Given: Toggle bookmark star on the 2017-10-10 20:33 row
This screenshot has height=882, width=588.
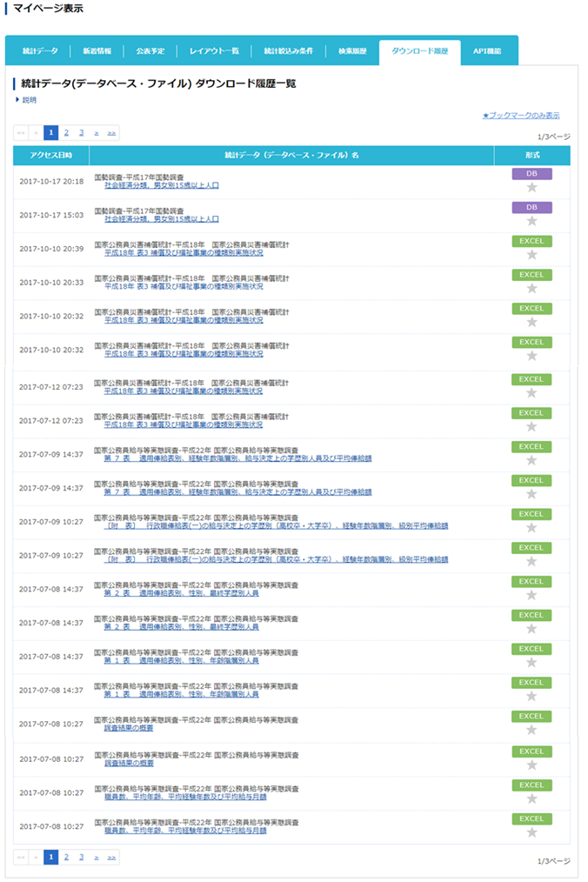Looking at the screenshot, I should point(531,288).
